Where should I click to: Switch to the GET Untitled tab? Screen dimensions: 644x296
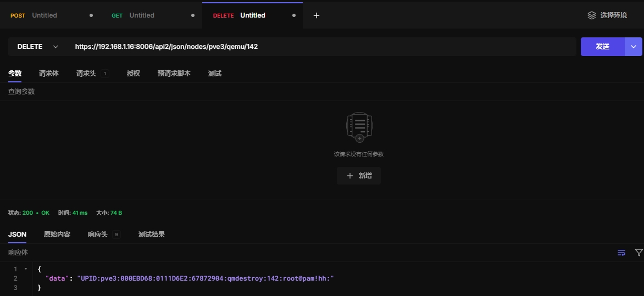point(141,15)
